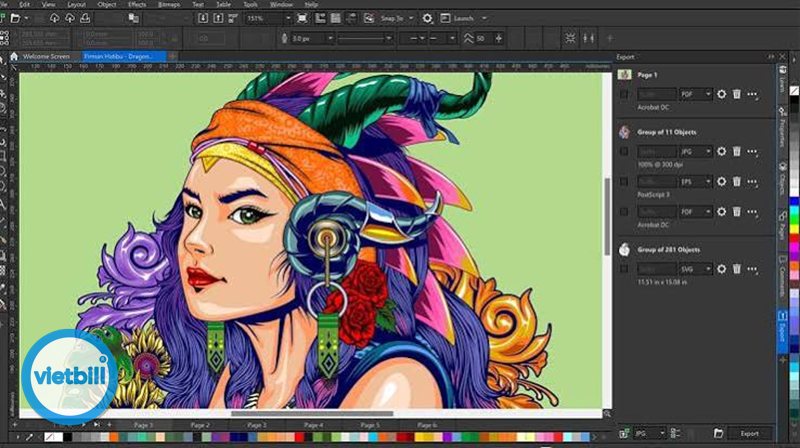This screenshot has height=448, width=800.
Task: Check the SVG export checkbox
Action: 624,269
